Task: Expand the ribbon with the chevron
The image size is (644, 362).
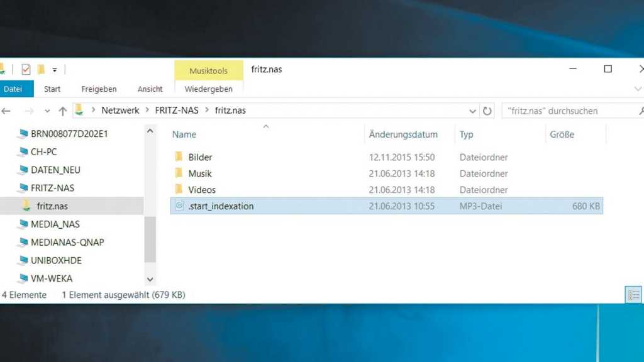Action: [638, 89]
